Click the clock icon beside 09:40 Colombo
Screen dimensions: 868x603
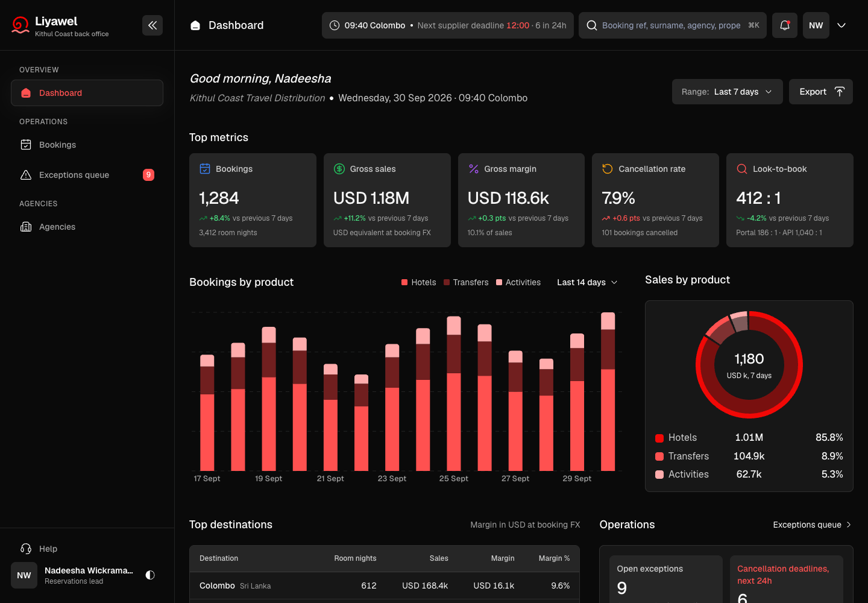click(x=335, y=25)
